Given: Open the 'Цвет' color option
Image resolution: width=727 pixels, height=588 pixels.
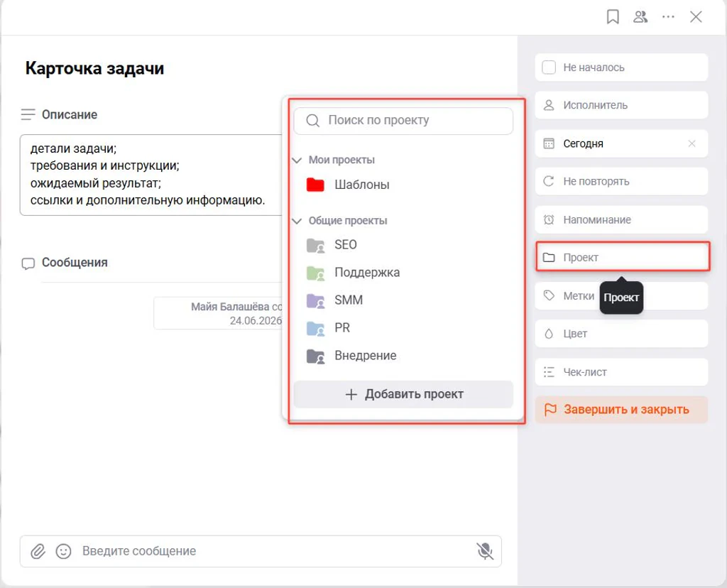Looking at the screenshot, I should (x=621, y=334).
